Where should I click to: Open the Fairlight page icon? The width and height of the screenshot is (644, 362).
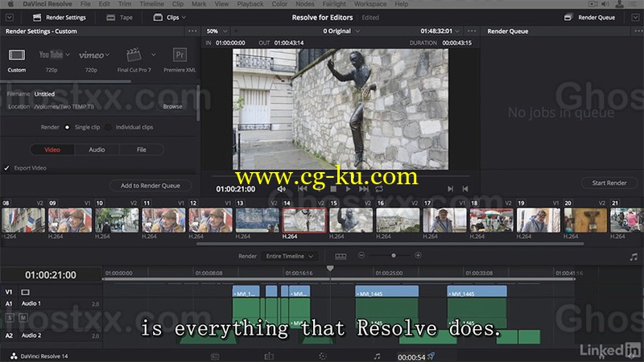click(377, 356)
